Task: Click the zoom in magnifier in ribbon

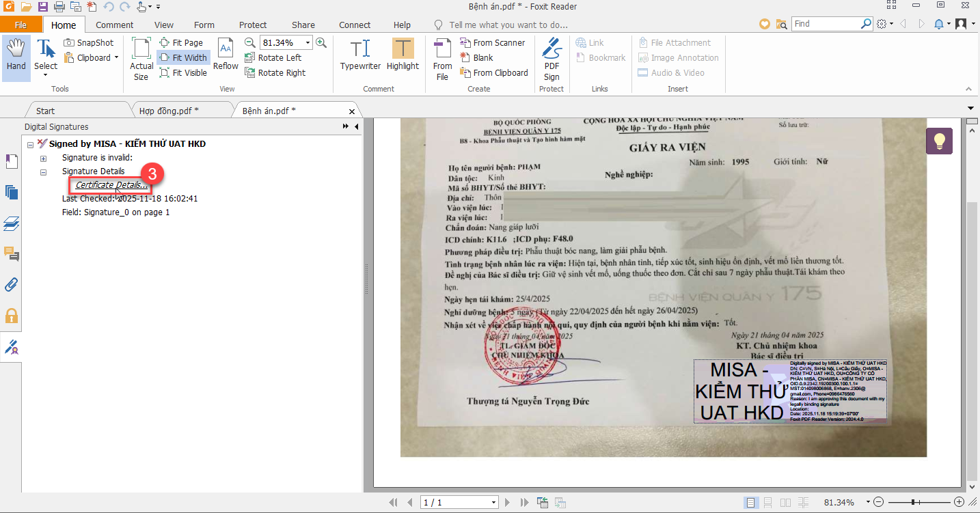Action: (321, 42)
